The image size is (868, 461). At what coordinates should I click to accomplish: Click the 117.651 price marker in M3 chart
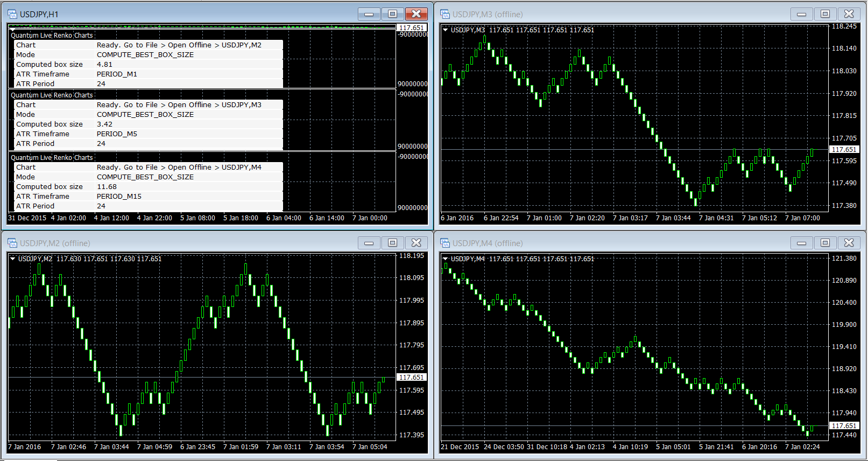pos(843,150)
